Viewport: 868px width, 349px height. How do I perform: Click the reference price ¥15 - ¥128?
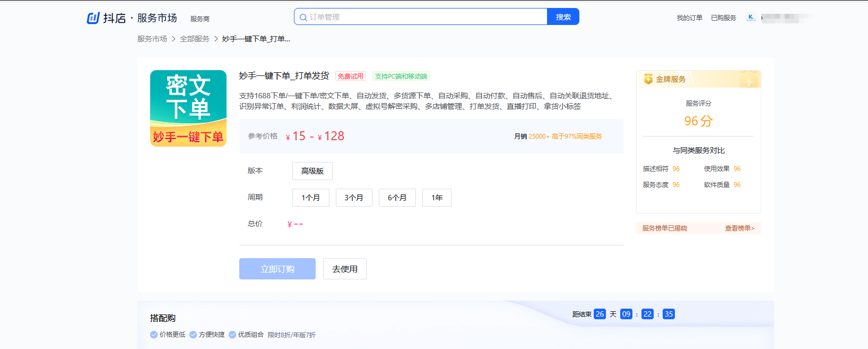(315, 136)
